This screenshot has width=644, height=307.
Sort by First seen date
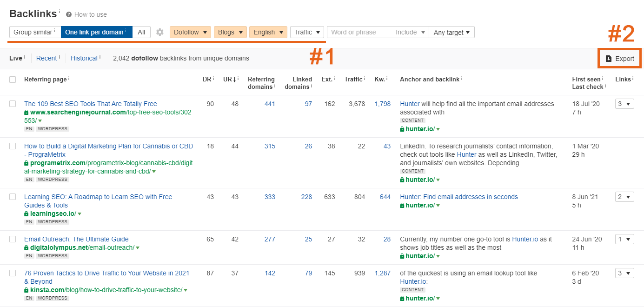point(586,79)
